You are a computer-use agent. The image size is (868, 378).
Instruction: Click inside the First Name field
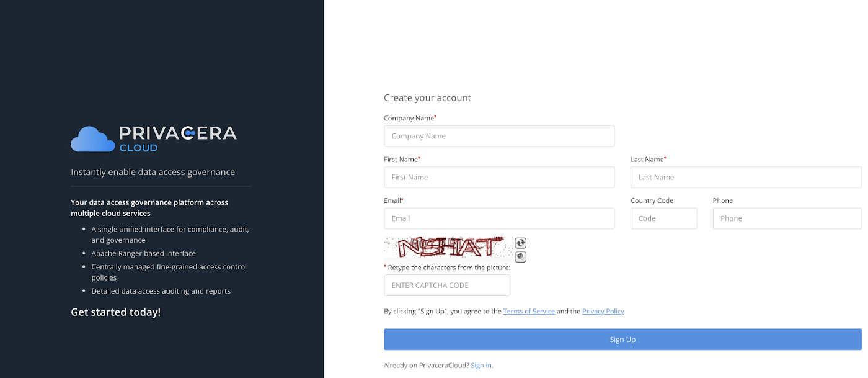(x=499, y=177)
